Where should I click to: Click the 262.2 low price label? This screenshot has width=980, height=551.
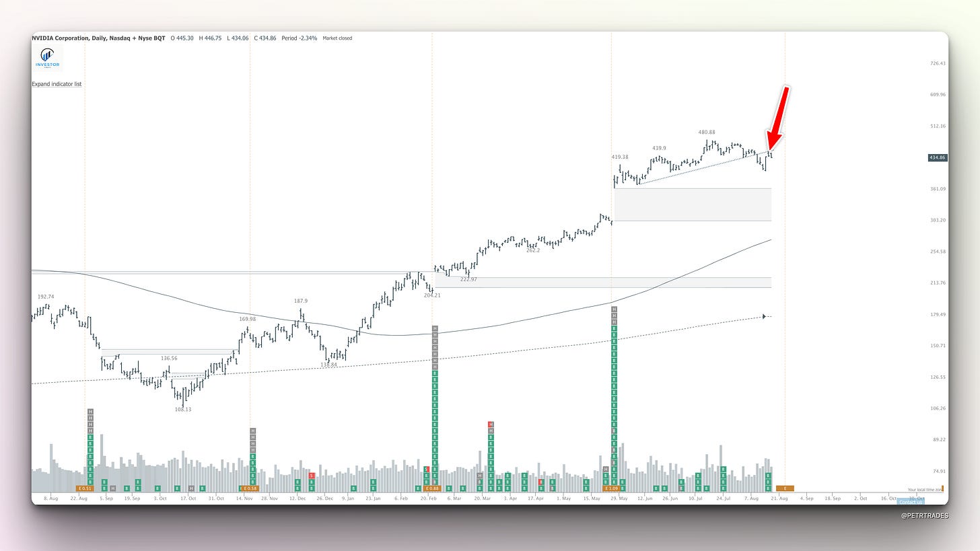point(533,250)
